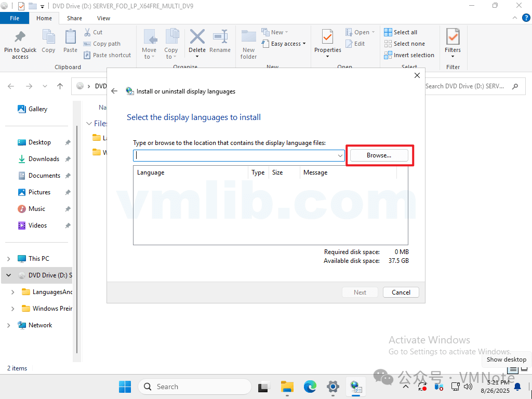Open Microsoft Edge from taskbar

pos(310,387)
